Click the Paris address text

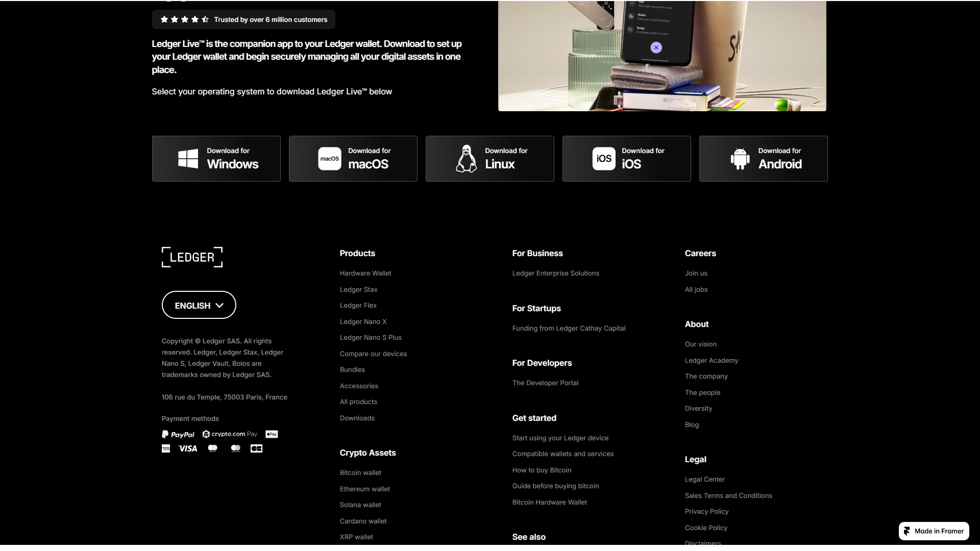[x=225, y=397]
